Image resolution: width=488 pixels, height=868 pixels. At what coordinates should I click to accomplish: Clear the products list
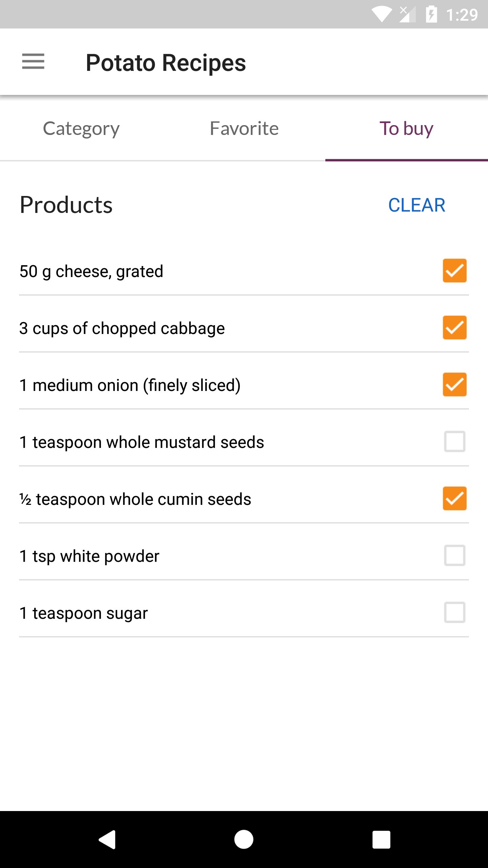tap(416, 205)
